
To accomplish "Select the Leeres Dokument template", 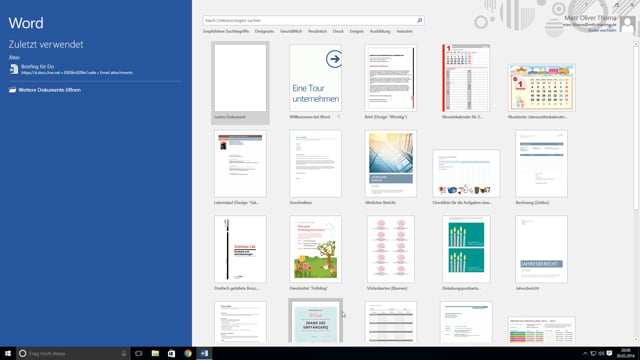I will pyautogui.click(x=240, y=82).
